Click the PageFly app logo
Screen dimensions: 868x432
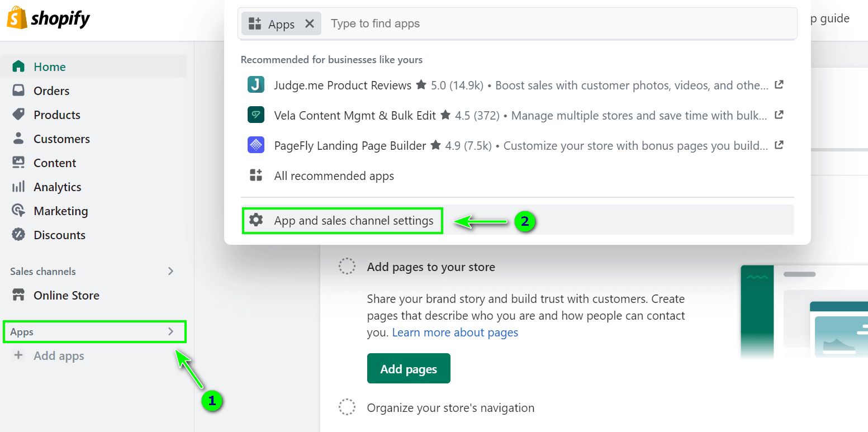[x=255, y=145]
